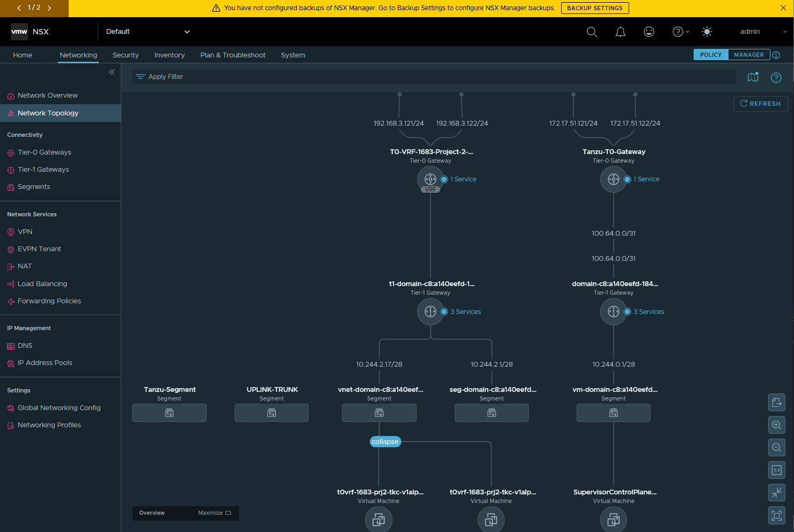Click the REFRESH button
The height and width of the screenshot is (532, 794).
pos(760,104)
